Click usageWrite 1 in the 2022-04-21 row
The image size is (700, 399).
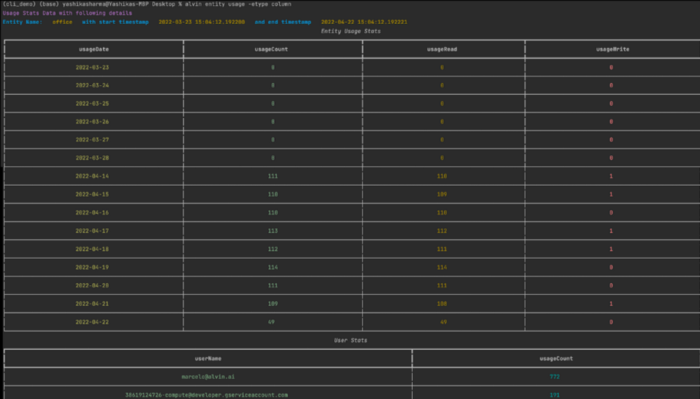(611, 304)
